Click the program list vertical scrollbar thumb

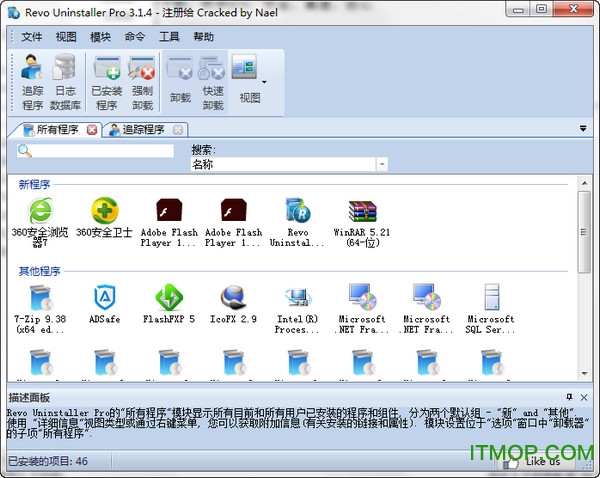click(584, 232)
